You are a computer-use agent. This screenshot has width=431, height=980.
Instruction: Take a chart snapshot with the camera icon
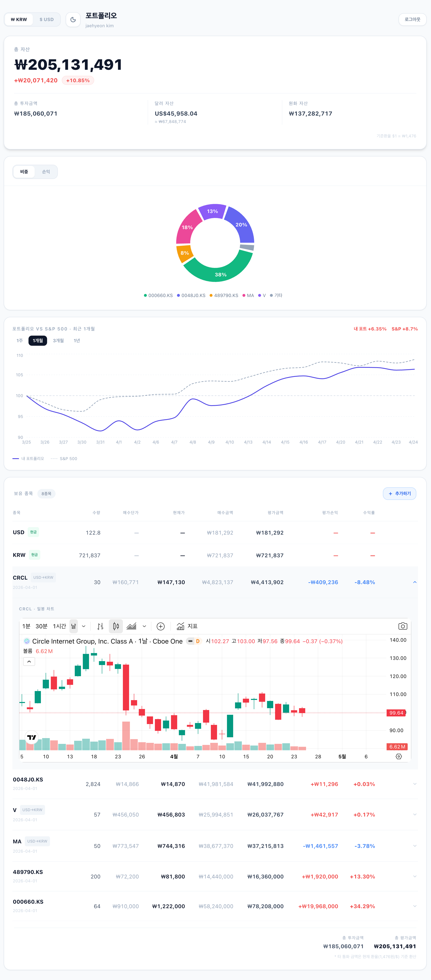(403, 626)
